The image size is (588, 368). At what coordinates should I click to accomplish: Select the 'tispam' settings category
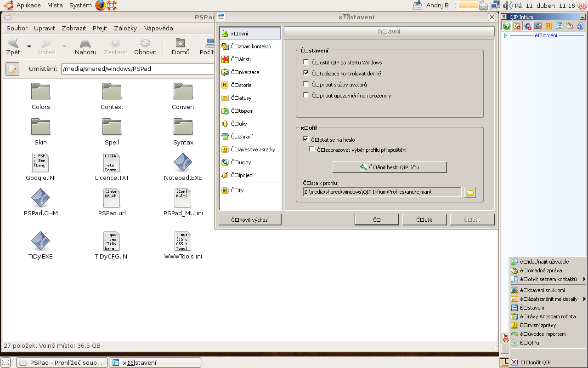click(x=250, y=111)
